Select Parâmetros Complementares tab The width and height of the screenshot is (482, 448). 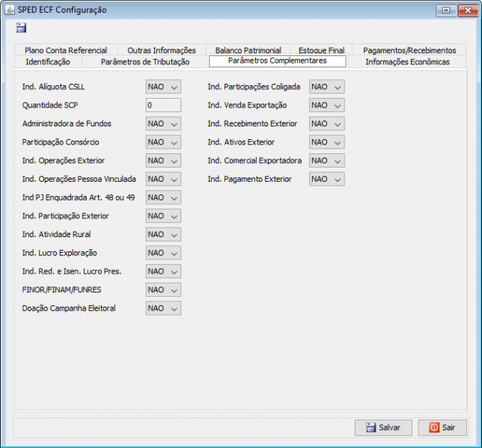[278, 61]
